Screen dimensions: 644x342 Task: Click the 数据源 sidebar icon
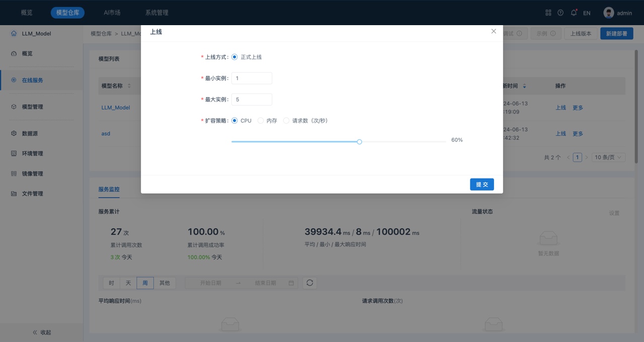[x=14, y=133]
